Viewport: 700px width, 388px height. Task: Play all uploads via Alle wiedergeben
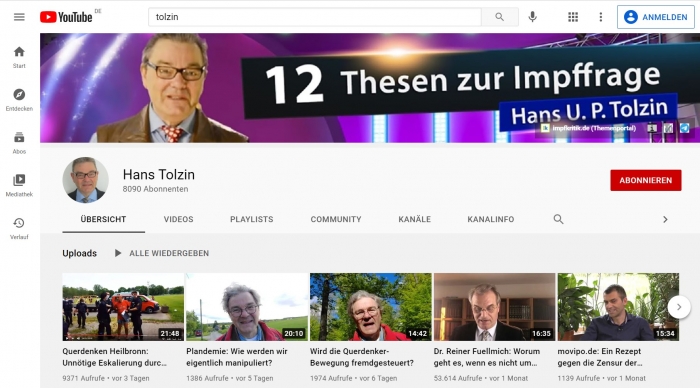162,253
